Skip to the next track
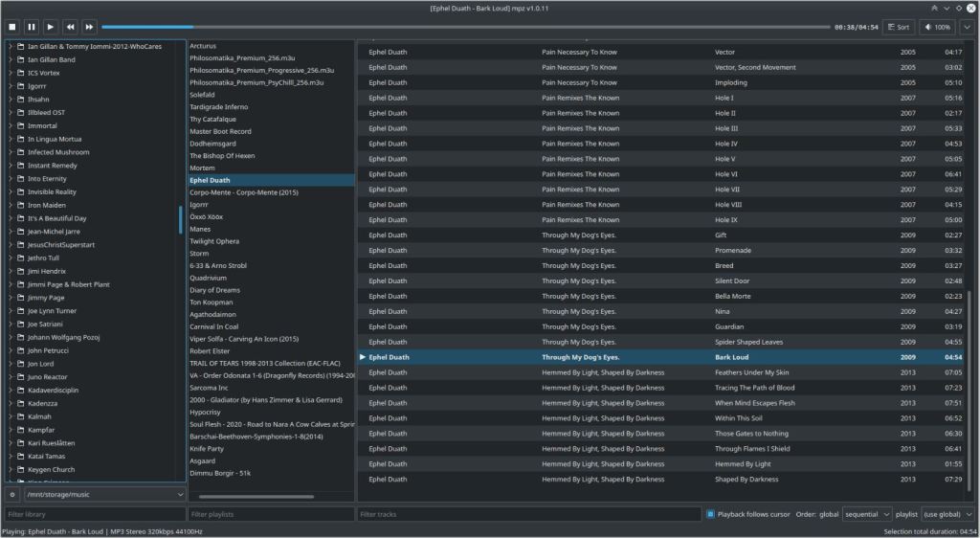Image resolution: width=980 pixels, height=538 pixels. tap(89, 27)
